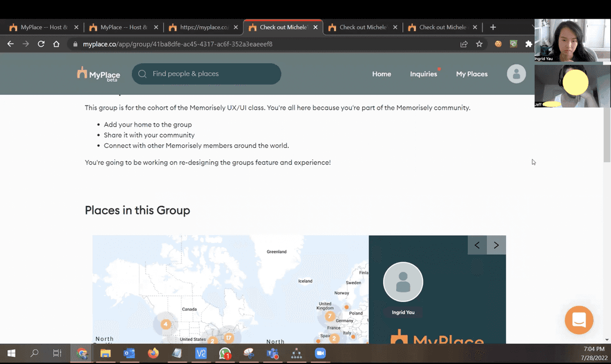Open Outlook from the taskbar
This screenshot has height=364, width=611.
[x=129, y=353]
